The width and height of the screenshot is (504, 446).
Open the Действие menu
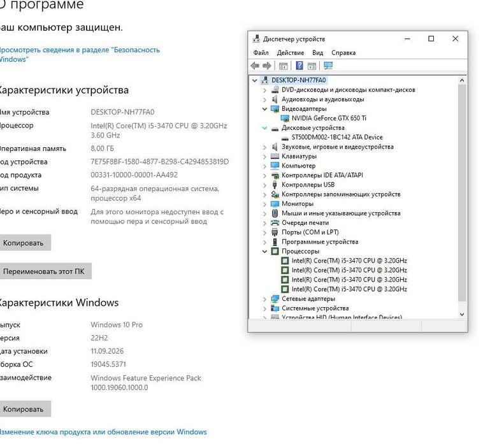[291, 53]
